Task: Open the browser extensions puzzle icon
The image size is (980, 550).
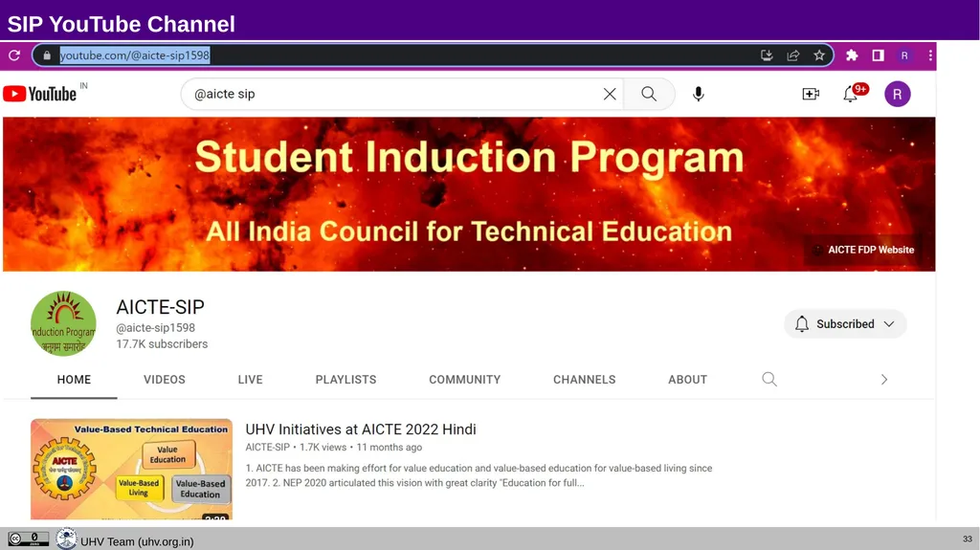Action: tap(852, 55)
